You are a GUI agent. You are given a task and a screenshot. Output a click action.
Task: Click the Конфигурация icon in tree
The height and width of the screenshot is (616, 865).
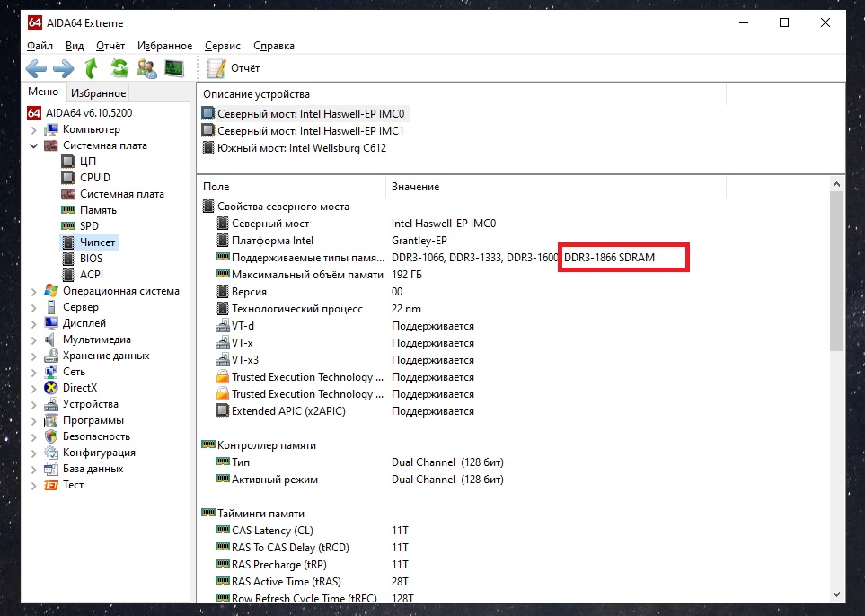click(x=51, y=453)
